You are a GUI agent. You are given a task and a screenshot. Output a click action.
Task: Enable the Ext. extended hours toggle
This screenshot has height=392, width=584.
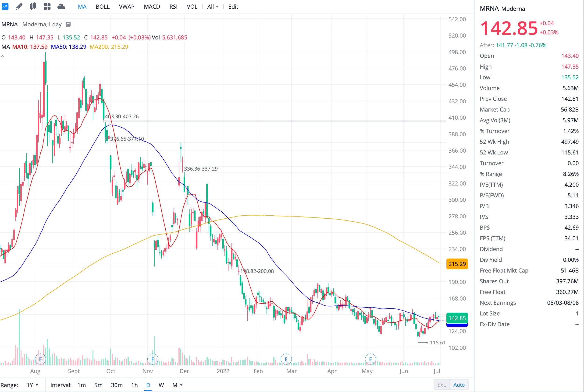[442, 385]
